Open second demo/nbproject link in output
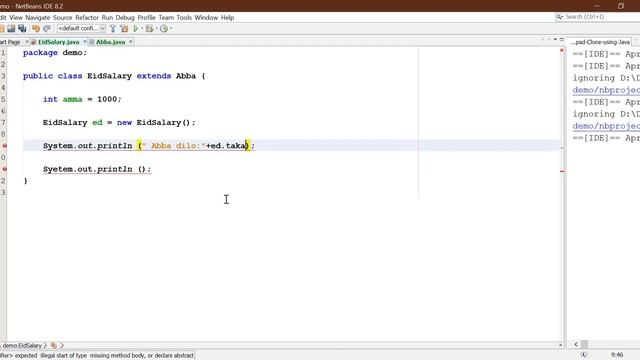Screen dimensions: 640x360 (606, 126)
